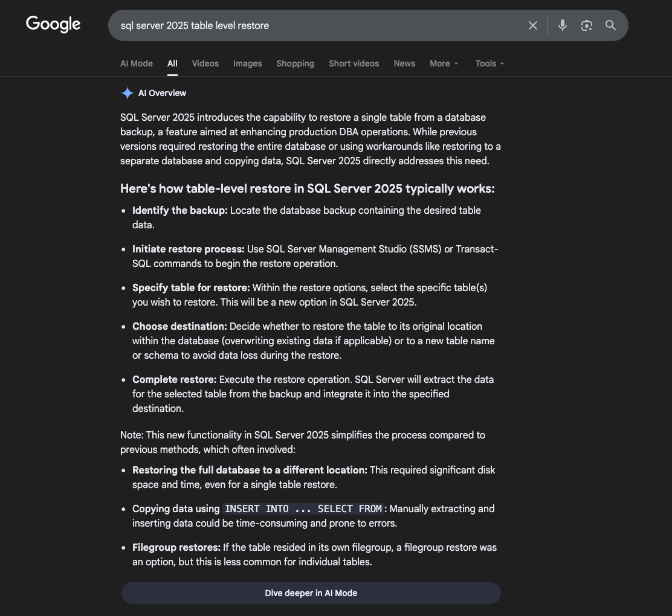Open the Images tab
Viewport: 672px width, 616px height.
pos(247,63)
